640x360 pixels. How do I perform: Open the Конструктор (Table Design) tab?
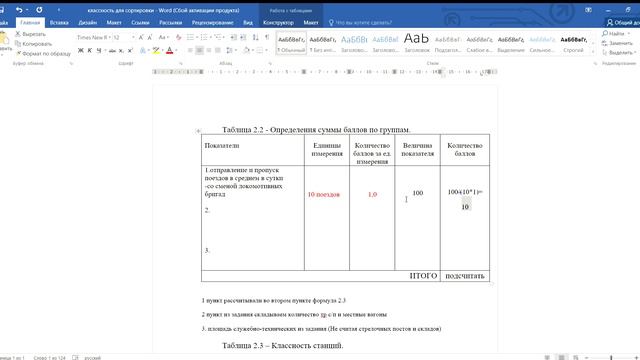tap(278, 22)
